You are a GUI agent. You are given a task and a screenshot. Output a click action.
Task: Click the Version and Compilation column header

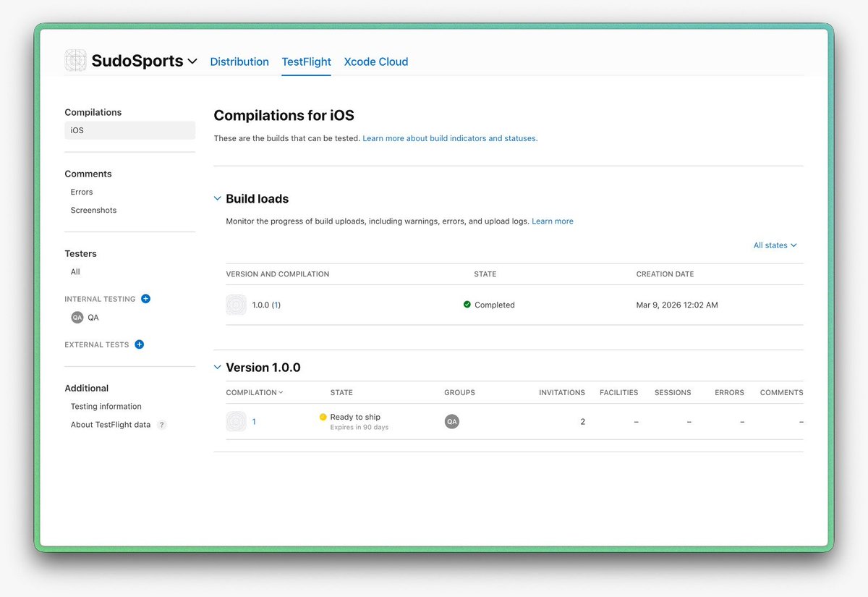point(278,274)
